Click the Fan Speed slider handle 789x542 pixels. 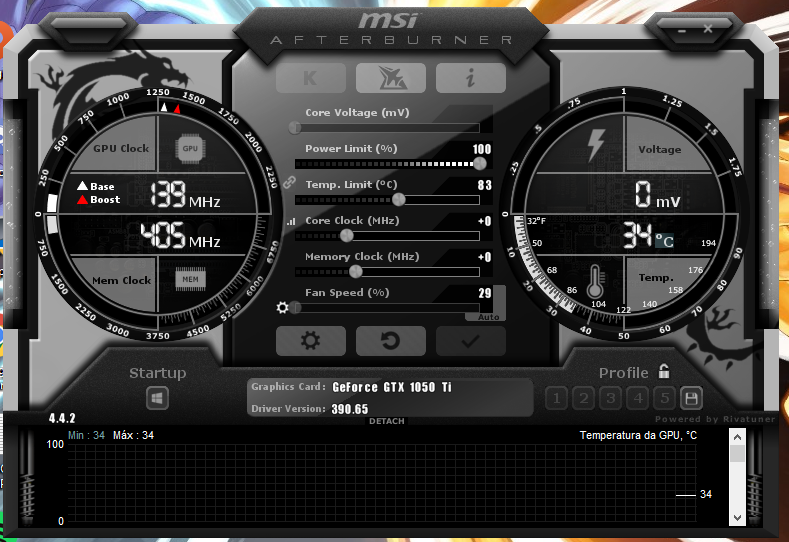(295, 307)
